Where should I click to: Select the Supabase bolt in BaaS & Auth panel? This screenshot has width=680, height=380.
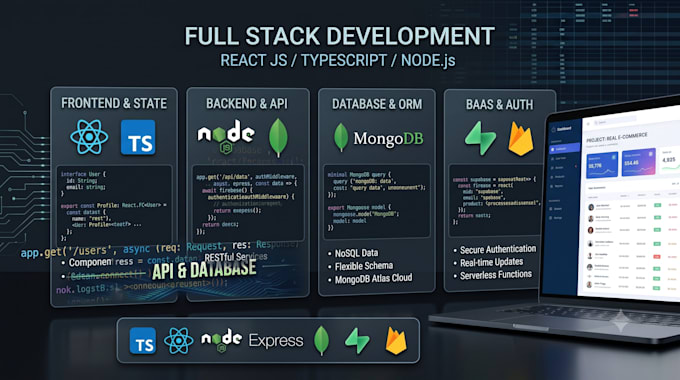481,138
